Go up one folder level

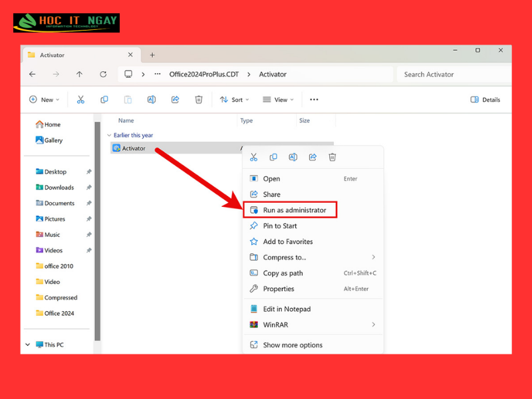(x=79, y=74)
